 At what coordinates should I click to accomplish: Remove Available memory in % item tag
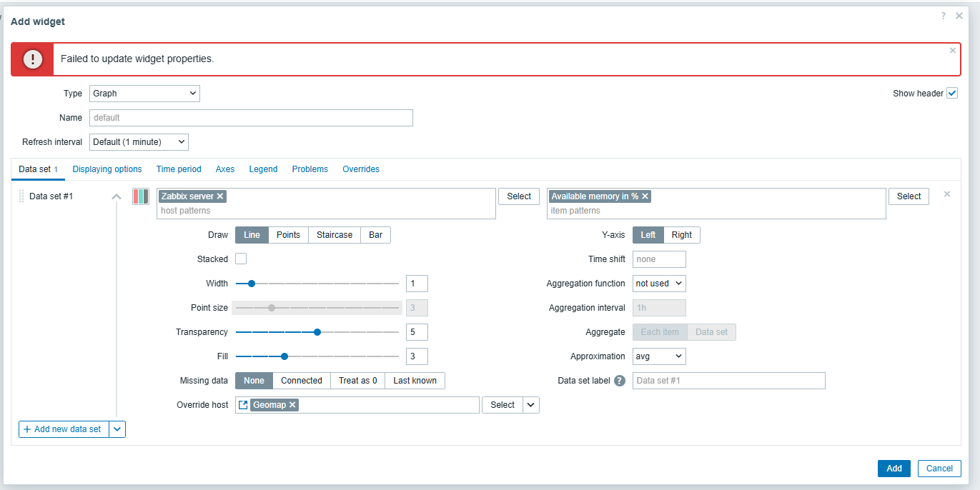645,196
